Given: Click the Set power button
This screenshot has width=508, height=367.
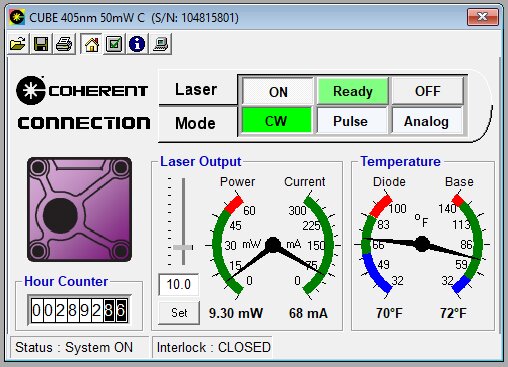Looking at the screenshot, I should coord(179,313).
